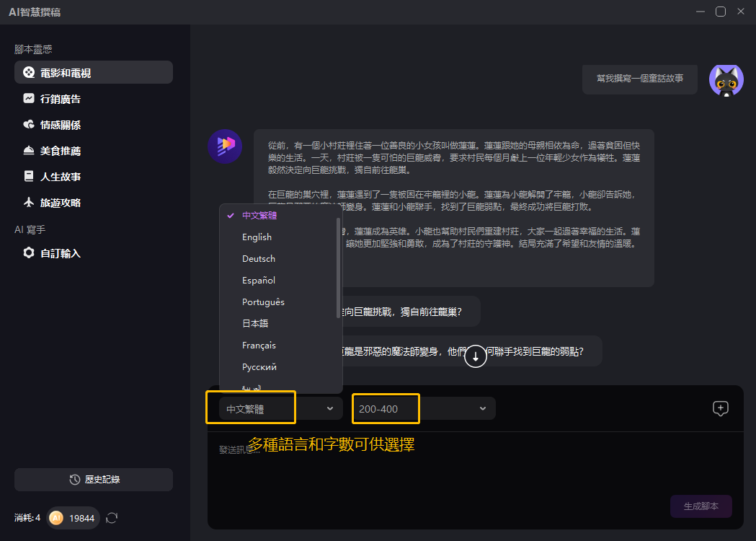
Task: Open 歷史記錄 history button
Action: click(94, 480)
